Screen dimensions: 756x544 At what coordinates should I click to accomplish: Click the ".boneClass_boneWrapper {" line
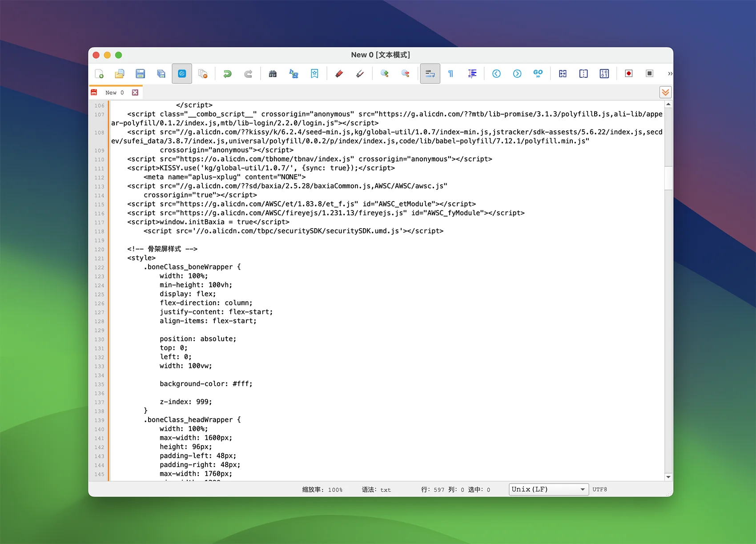coord(192,267)
